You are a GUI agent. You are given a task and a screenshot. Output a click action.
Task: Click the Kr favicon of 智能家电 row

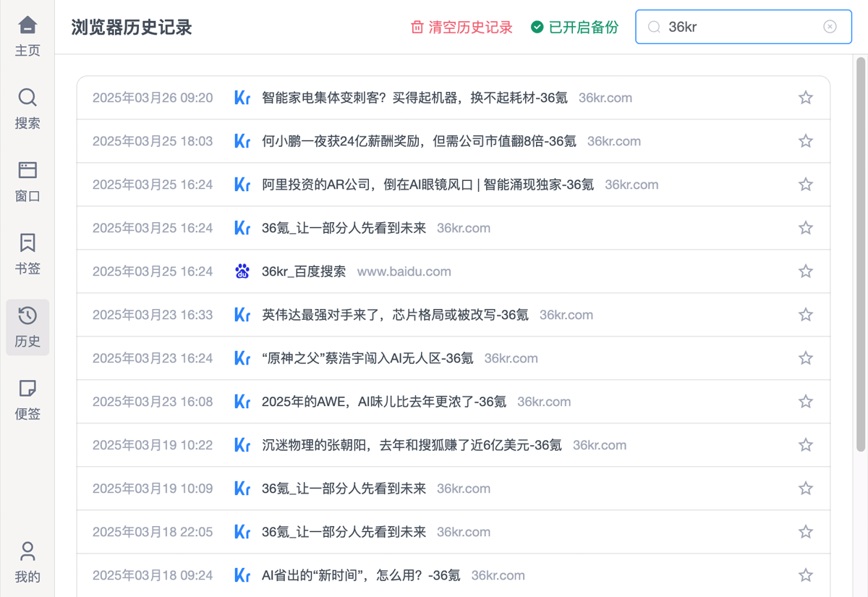242,98
